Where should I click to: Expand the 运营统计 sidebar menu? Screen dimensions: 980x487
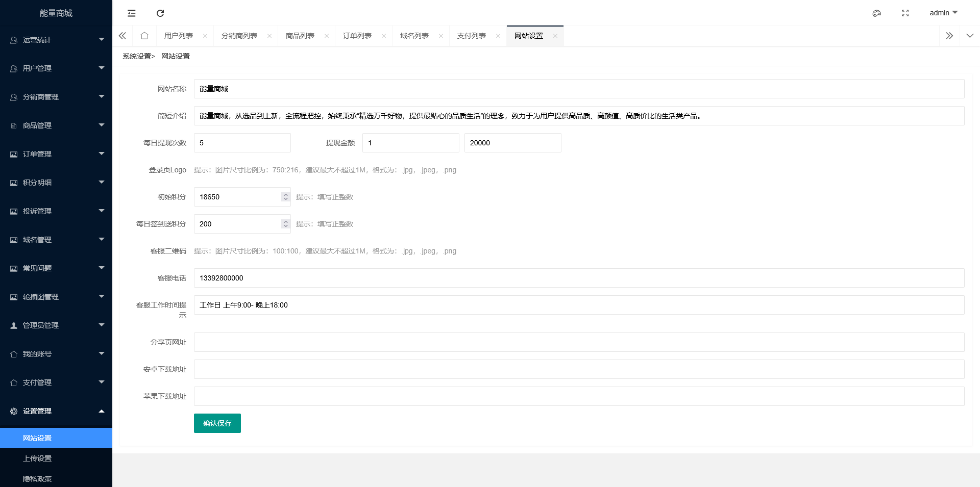[x=56, y=40]
